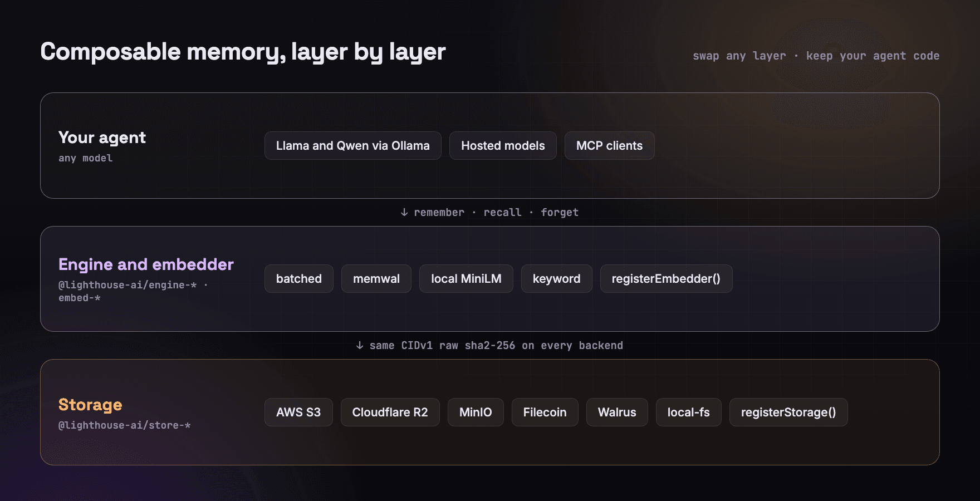980x501 pixels.
Task: Click the '@lighthouse-ai/store-*' package text
Action: pyautogui.click(x=124, y=425)
